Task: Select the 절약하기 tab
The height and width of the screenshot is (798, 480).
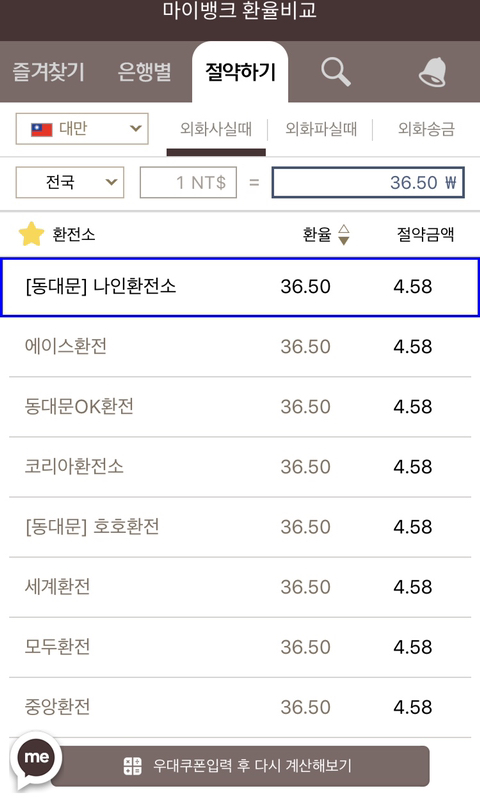Action: pos(240,72)
